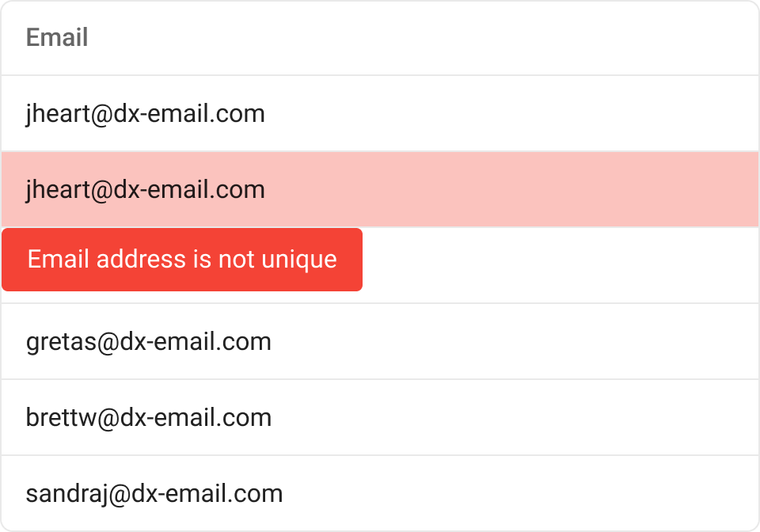
Task: Click the Email column header
Action: point(57,37)
